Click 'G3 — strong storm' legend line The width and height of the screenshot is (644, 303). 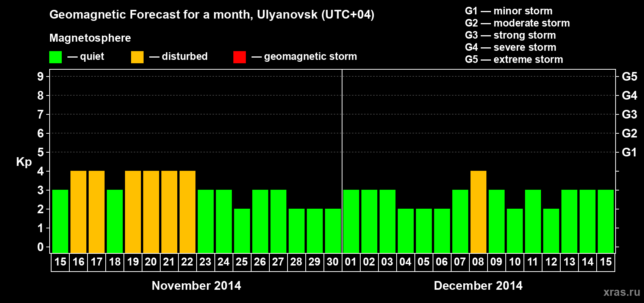(x=510, y=35)
